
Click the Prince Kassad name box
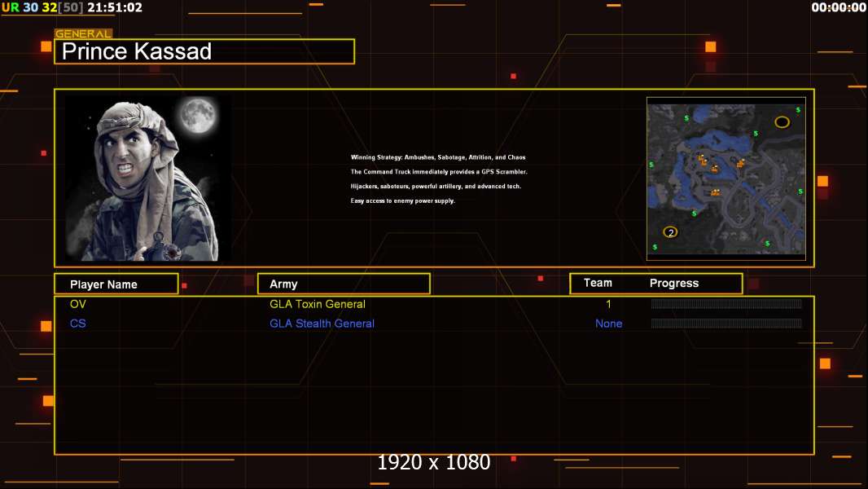tap(204, 51)
